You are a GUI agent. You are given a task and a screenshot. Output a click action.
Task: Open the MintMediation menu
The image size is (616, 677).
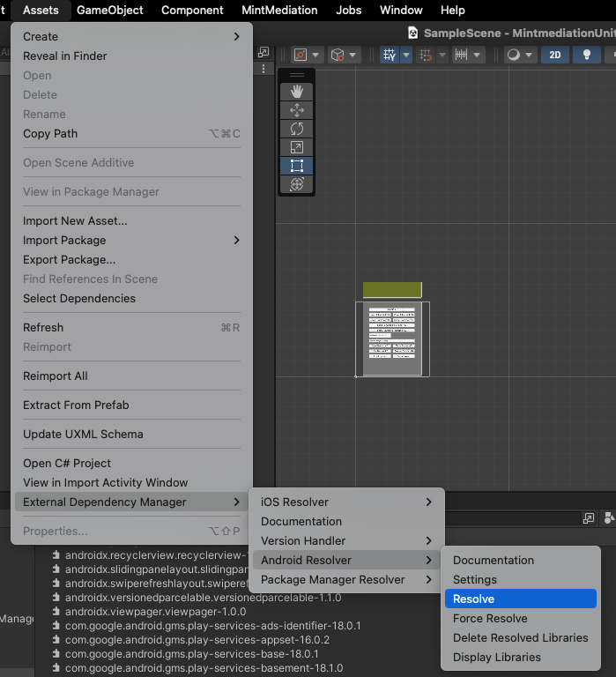click(x=279, y=10)
